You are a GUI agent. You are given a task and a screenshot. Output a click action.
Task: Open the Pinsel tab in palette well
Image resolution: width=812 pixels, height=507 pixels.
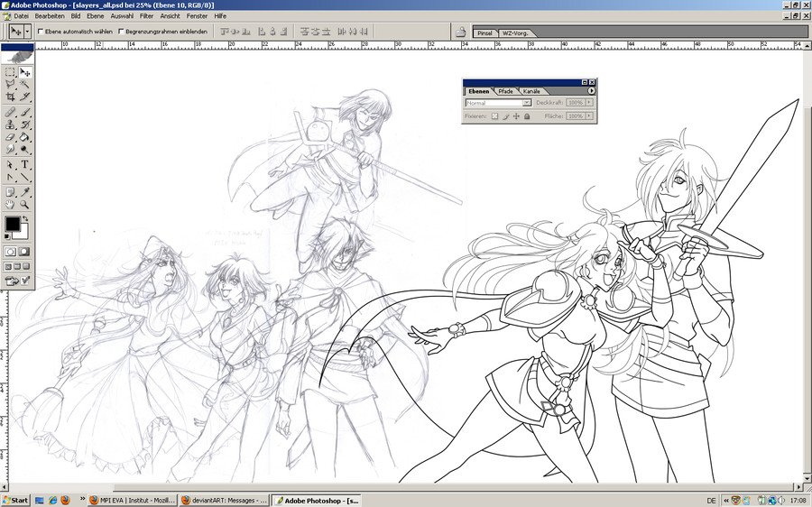(x=484, y=33)
